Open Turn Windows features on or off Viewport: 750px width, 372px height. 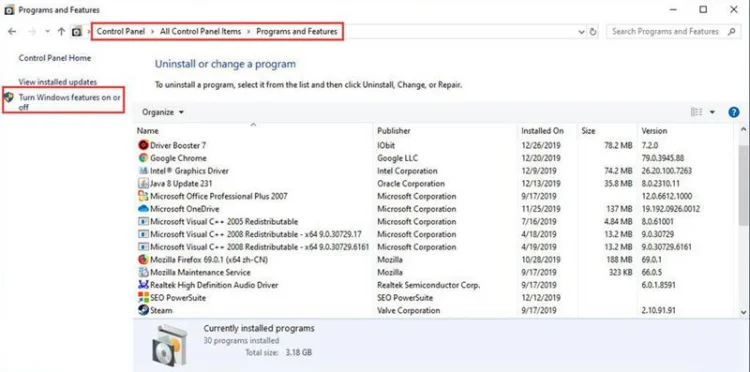69,102
